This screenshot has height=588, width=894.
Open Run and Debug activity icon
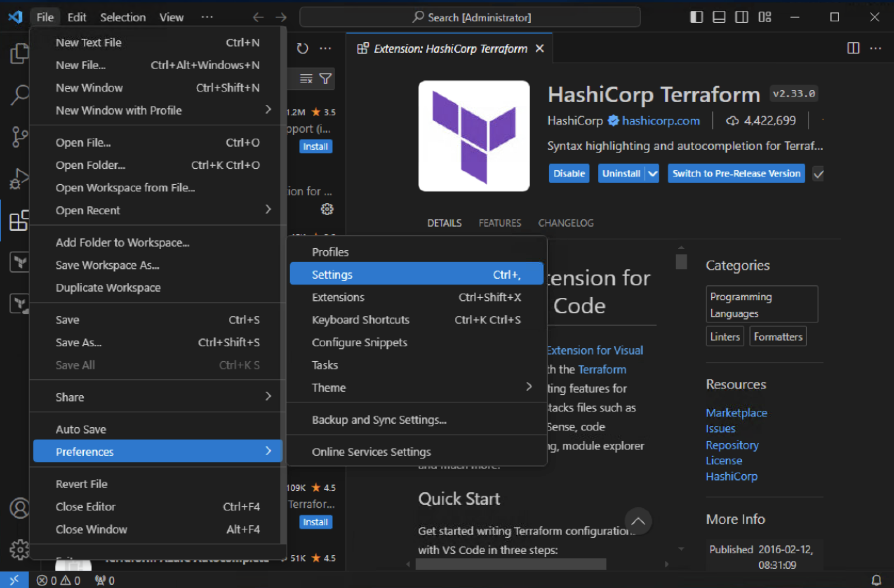[19, 179]
